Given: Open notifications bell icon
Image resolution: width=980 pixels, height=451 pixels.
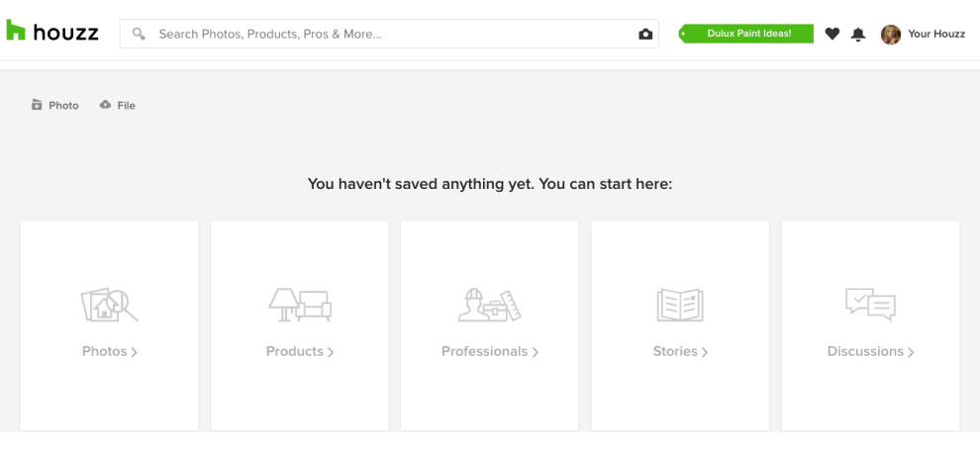Looking at the screenshot, I should coord(858,35).
